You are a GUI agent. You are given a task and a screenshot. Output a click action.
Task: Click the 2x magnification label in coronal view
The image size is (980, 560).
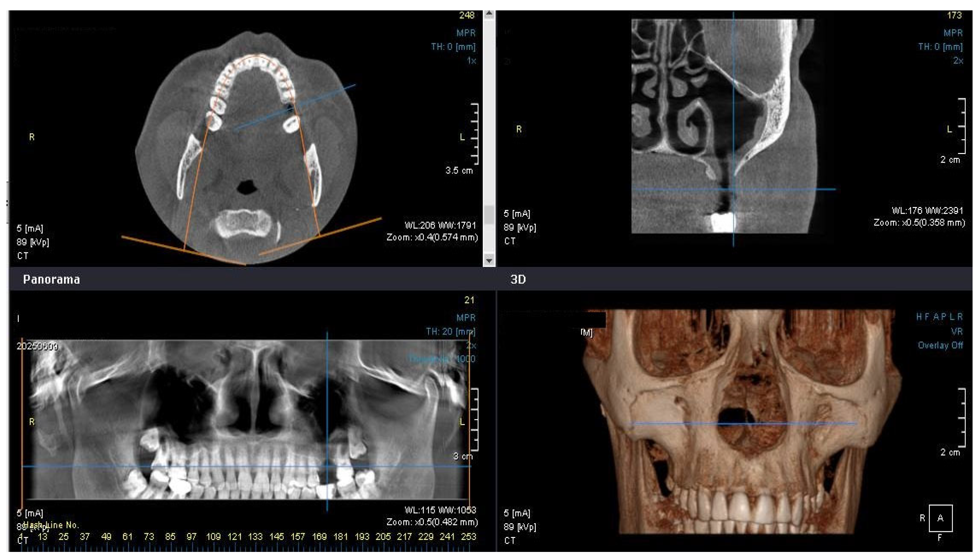tap(958, 61)
